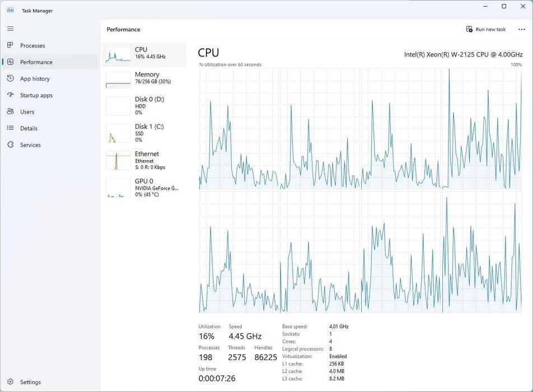
Task: Click the Processes icon in sidebar
Action: click(10, 45)
